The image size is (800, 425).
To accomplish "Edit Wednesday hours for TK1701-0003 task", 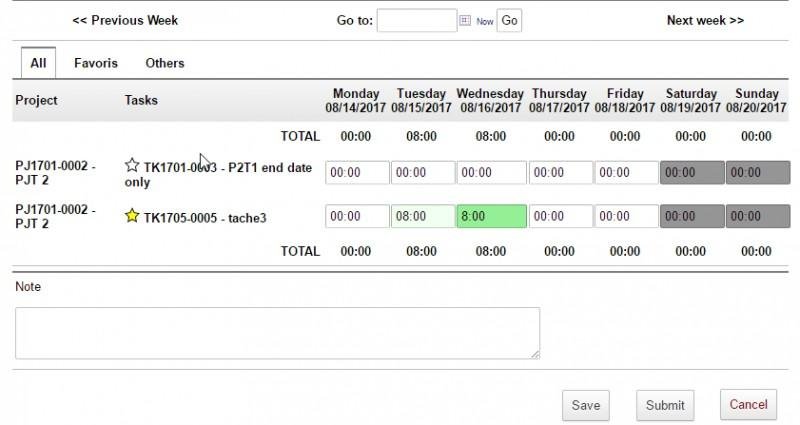I will click(492, 172).
